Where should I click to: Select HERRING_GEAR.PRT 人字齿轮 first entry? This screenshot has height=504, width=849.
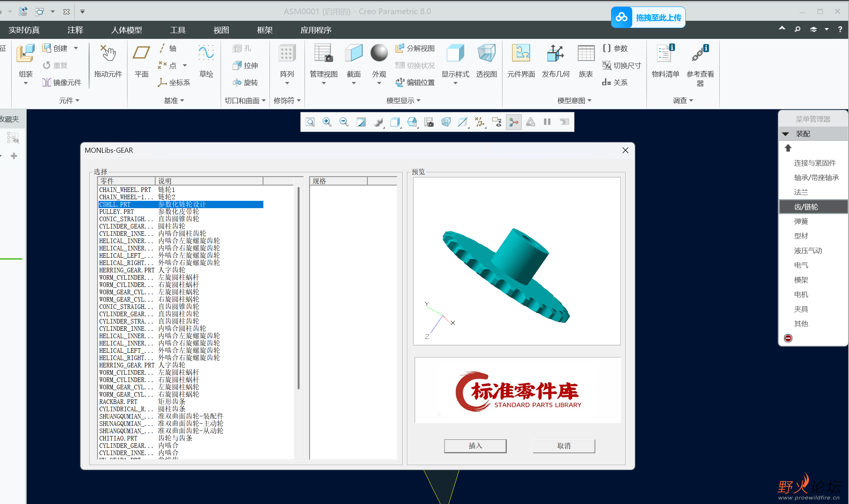tap(181, 270)
